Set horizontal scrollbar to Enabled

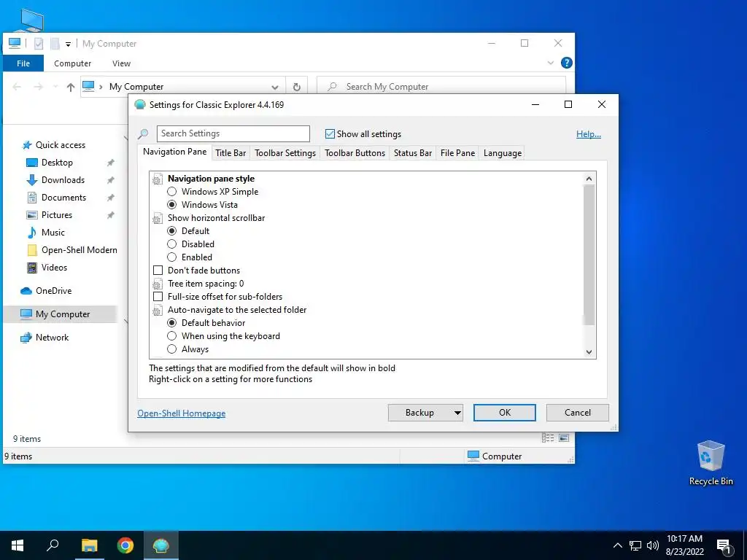[172, 257]
